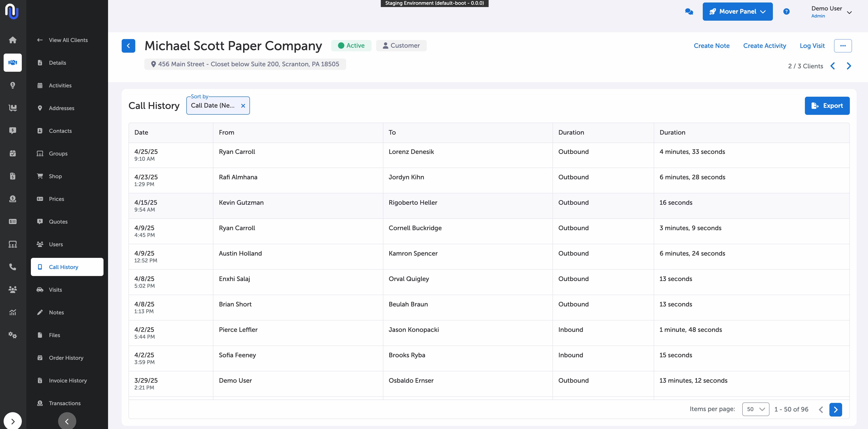Click the Create Note link

coord(711,46)
